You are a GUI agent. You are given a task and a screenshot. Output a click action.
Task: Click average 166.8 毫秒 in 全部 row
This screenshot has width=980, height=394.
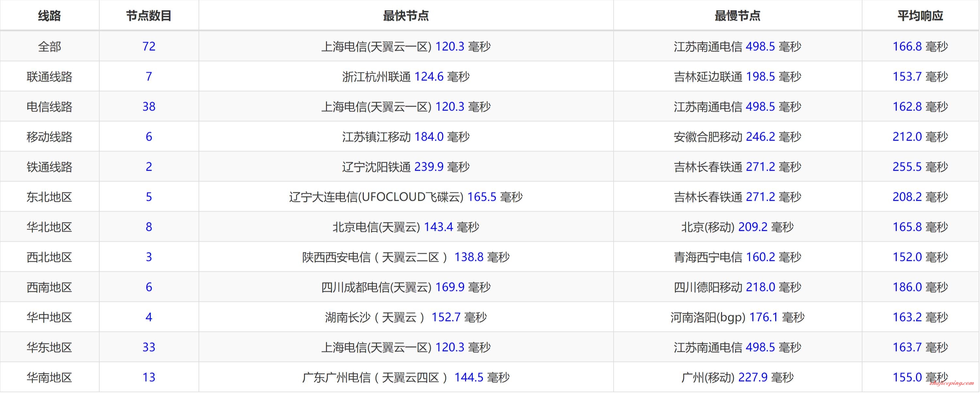tap(920, 46)
